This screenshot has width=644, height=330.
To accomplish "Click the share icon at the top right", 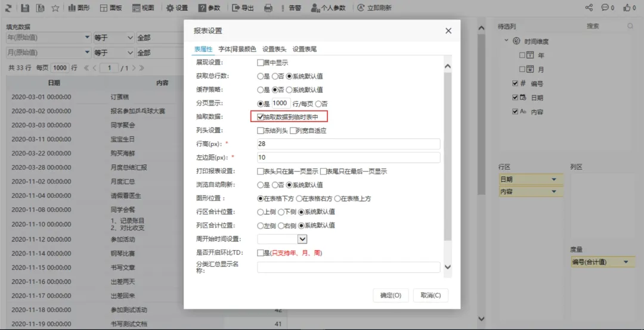I will [x=589, y=7].
